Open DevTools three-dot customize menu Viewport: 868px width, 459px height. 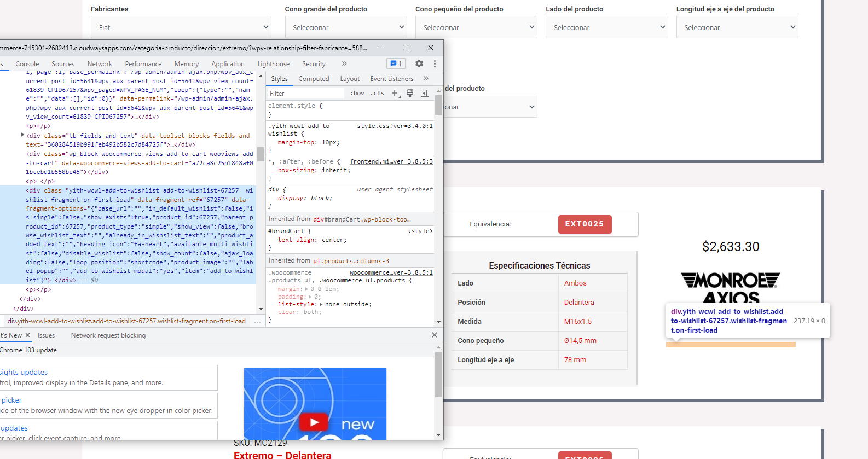point(435,63)
